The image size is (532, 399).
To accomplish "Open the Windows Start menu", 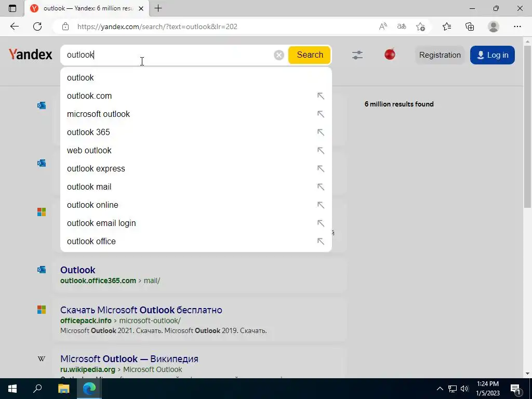I will coord(12,389).
